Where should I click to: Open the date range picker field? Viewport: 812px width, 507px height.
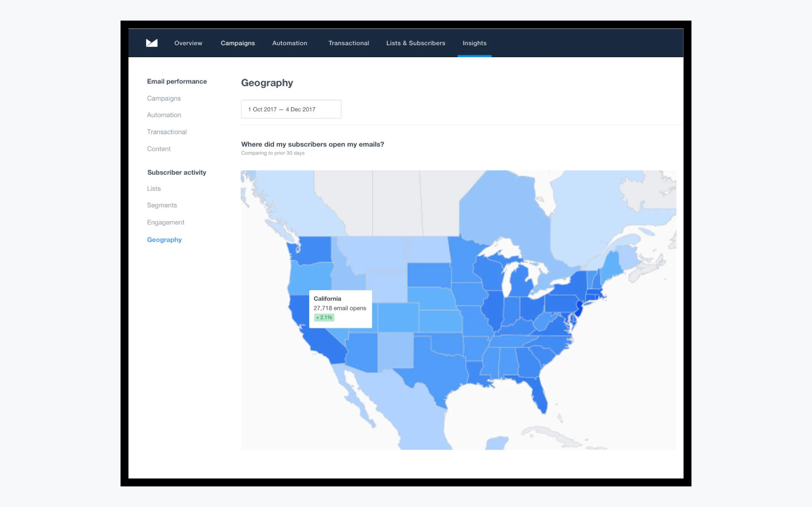pyautogui.click(x=291, y=109)
